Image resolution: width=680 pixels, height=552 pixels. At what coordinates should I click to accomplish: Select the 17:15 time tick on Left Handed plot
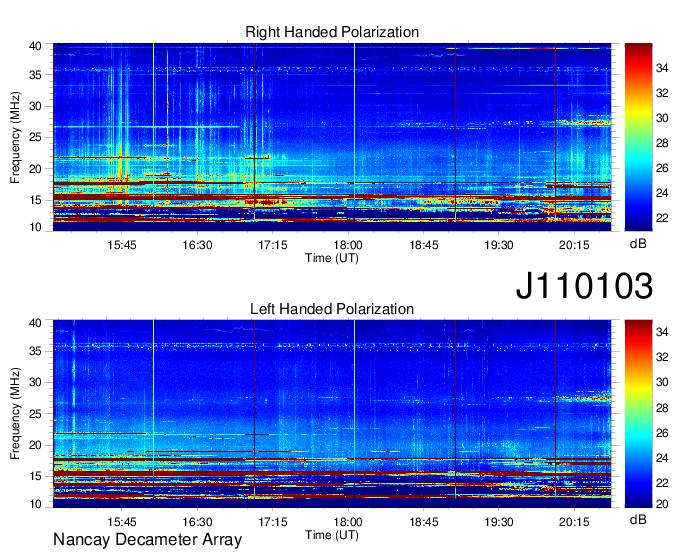[x=273, y=522]
